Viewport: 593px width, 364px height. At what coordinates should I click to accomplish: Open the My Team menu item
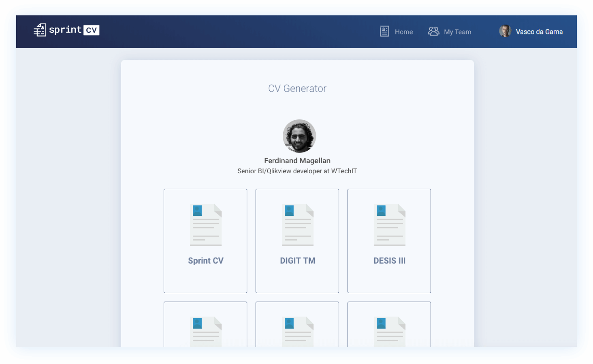pos(458,32)
